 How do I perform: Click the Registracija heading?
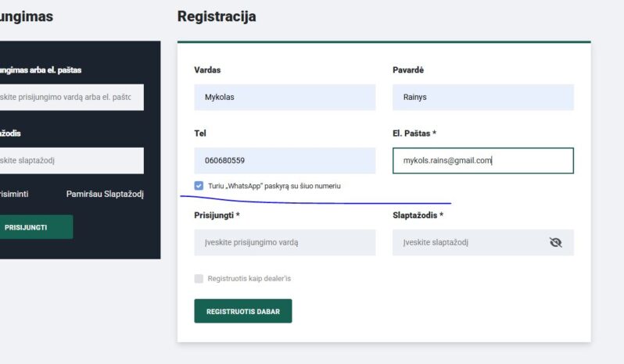point(217,16)
